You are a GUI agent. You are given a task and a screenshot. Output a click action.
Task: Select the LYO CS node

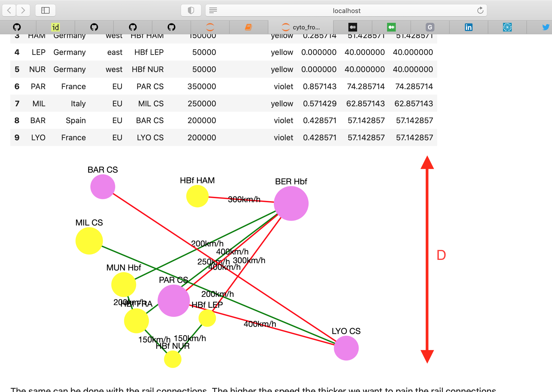point(346,348)
